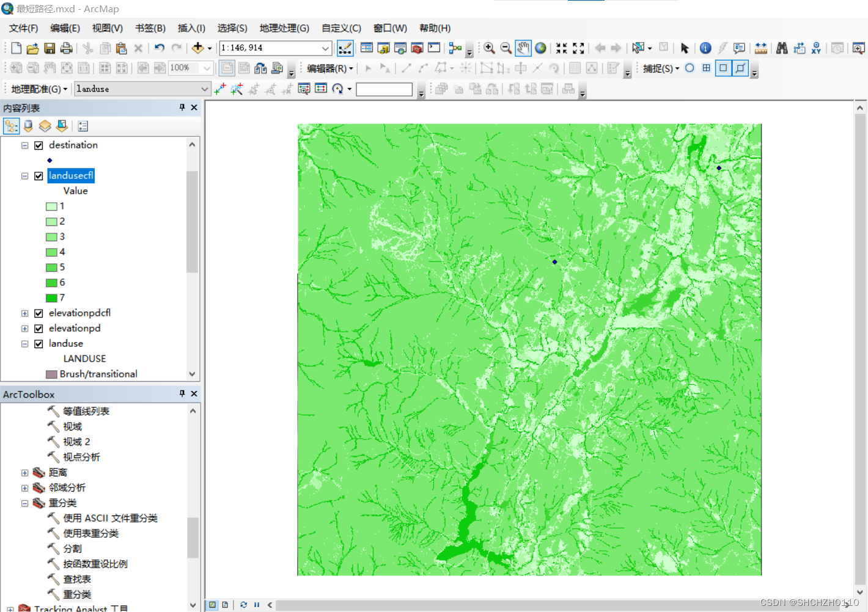The width and height of the screenshot is (868, 612).
Task: Open the 视点分析 tool
Action: [x=81, y=457]
